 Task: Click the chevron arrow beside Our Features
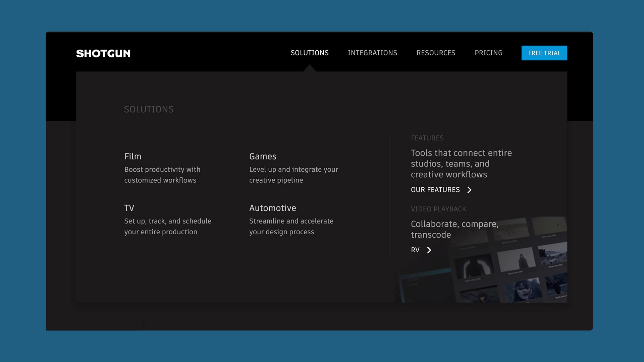(469, 190)
